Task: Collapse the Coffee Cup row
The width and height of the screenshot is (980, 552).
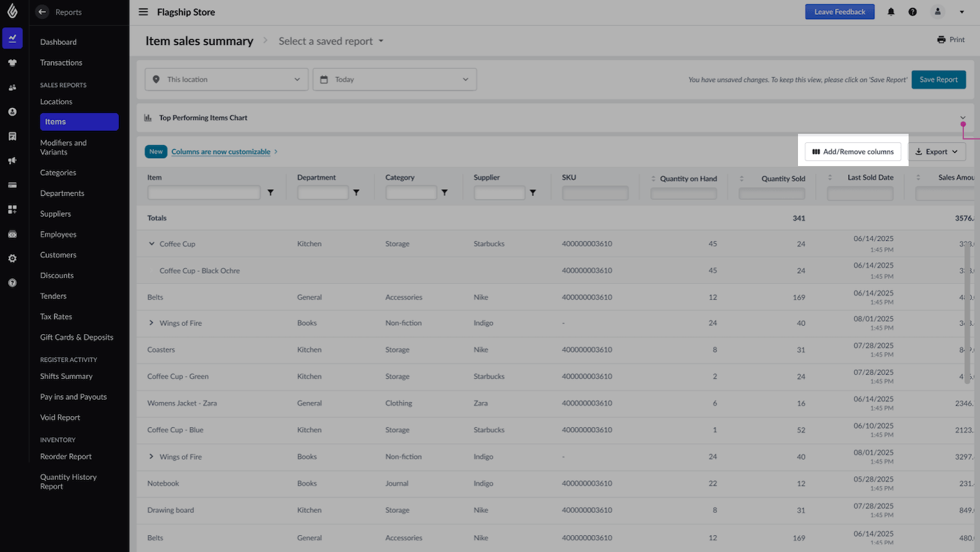Action: pos(151,244)
